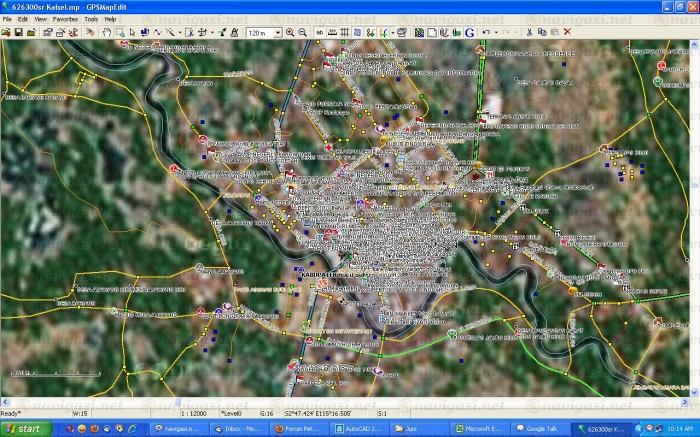Click the red X delete icon

click(x=567, y=32)
